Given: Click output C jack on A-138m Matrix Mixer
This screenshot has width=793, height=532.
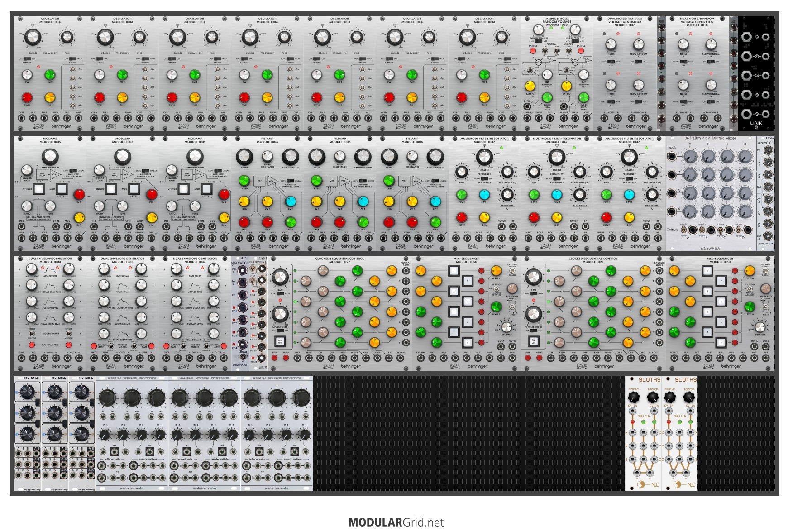Looking at the screenshot, I should (x=729, y=230).
